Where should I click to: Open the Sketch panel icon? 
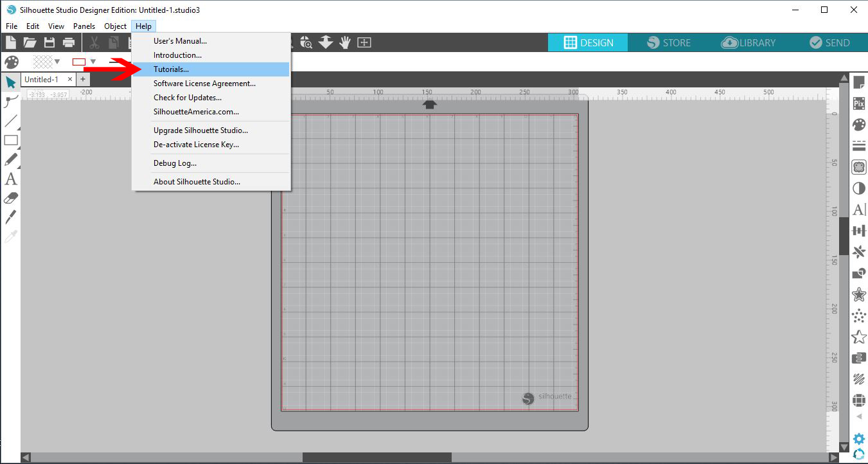tap(858, 379)
